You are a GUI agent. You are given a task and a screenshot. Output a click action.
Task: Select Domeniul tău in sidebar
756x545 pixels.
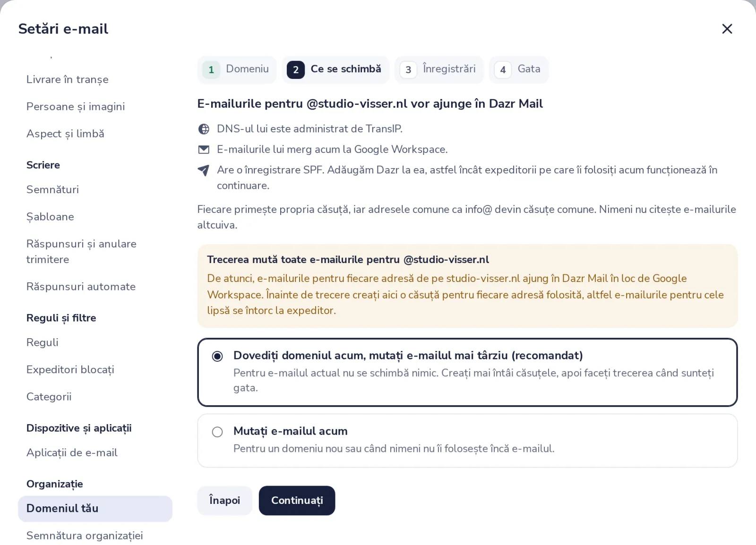[x=95, y=509]
